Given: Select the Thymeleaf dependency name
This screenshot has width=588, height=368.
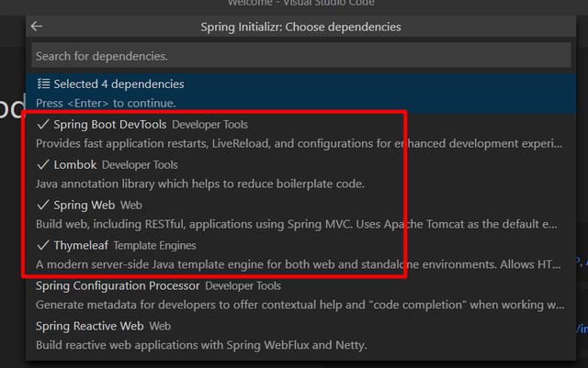Looking at the screenshot, I should (81, 245).
